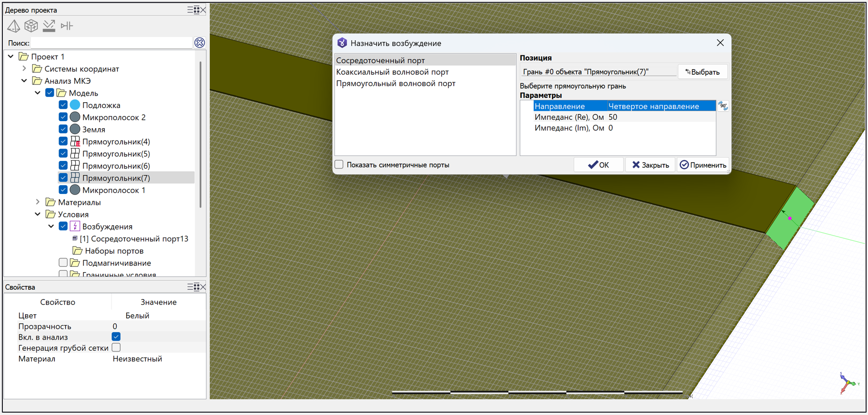
Task: Click the Цвет value Белый
Action: [x=137, y=316]
